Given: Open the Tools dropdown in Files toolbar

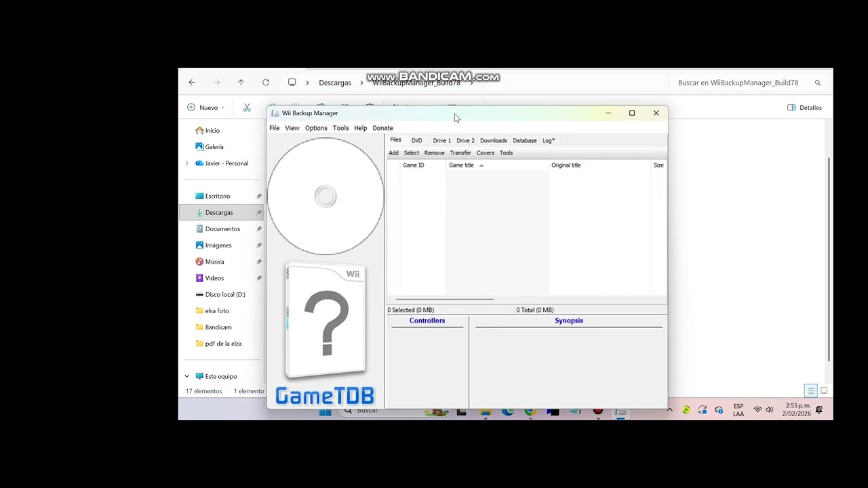Looking at the screenshot, I should pos(506,153).
